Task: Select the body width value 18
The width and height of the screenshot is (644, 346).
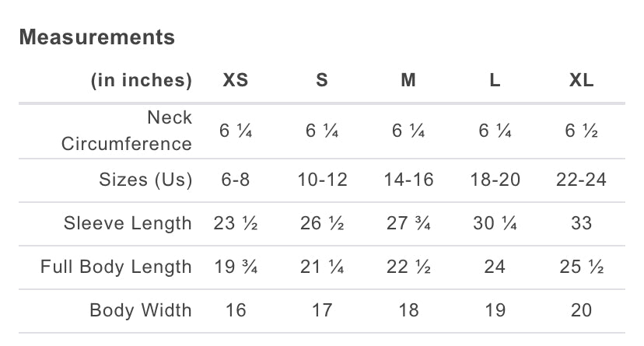Action: coord(408,310)
